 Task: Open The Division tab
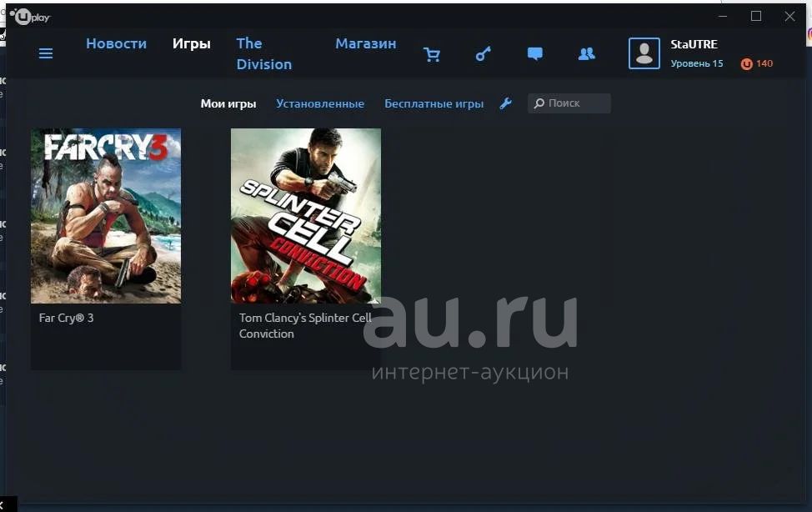click(264, 54)
